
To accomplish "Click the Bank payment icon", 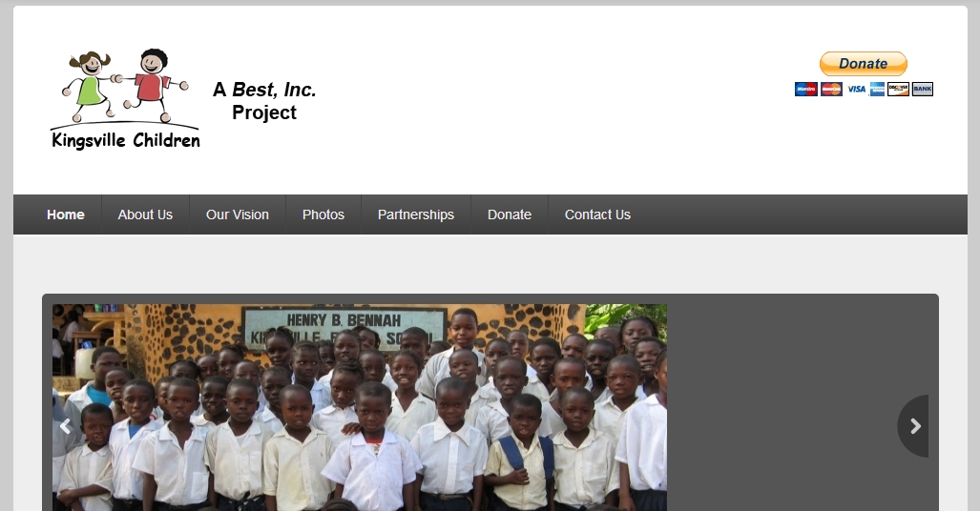I will tap(923, 90).
